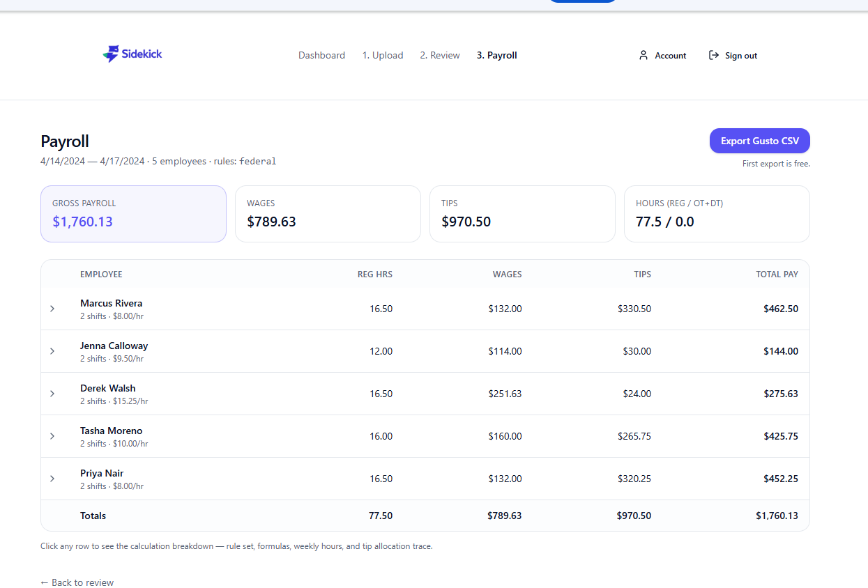The height and width of the screenshot is (588, 868).
Task: Click Jenna Calloway's total pay $144.00
Action: (x=781, y=351)
